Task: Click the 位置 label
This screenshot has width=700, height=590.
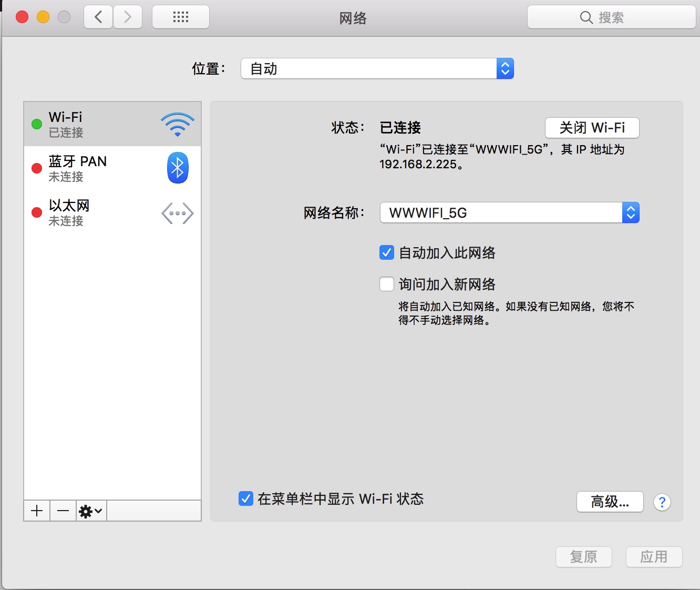Action: coord(209,68)
